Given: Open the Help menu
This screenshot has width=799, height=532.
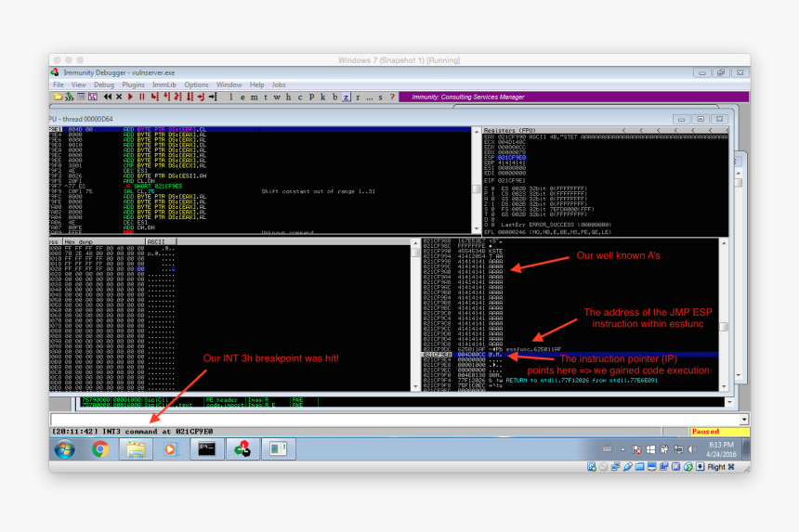Looking at the screenshot, I should [256, 84].
